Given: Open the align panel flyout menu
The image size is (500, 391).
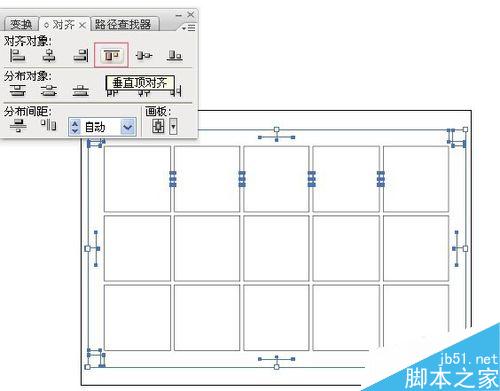Looking at the screenshot, I should click(x=189, y=28).
